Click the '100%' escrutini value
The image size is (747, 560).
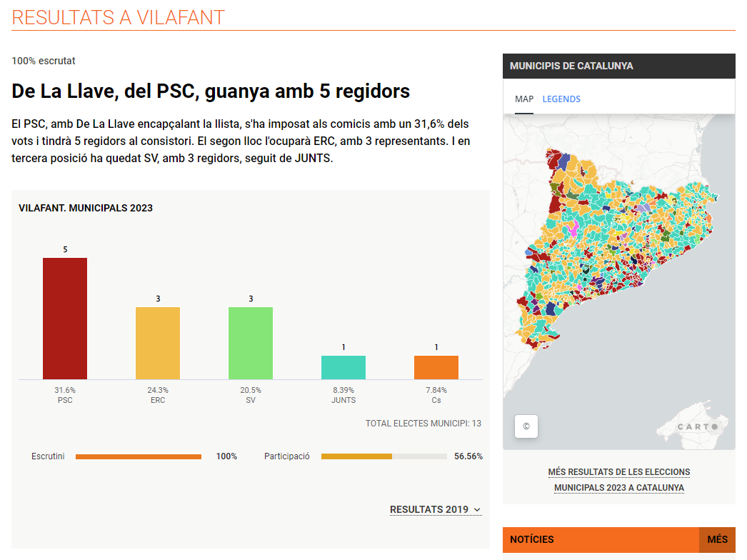click(226, 456)
